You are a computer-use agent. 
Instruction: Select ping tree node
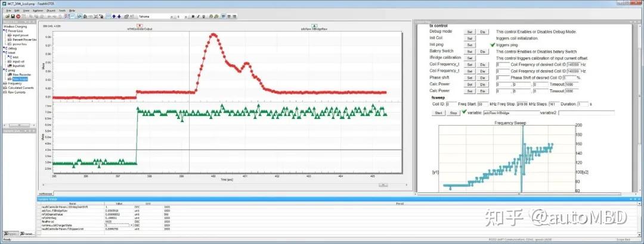(x=11, y=70)
